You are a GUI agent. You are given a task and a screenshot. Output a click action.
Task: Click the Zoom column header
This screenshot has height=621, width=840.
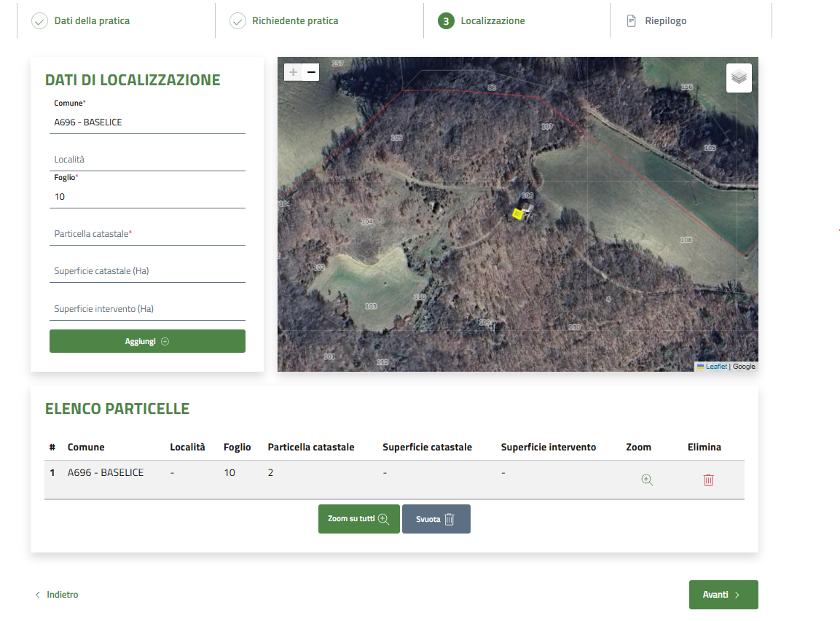[638, 447]
